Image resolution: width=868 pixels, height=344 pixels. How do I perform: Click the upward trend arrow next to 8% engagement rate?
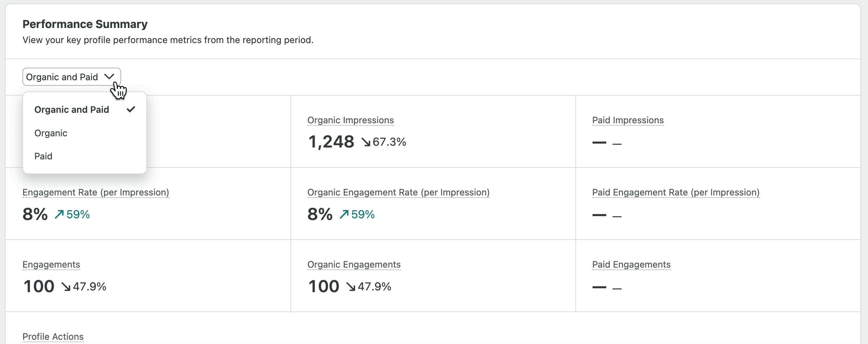tap(59, 214)
